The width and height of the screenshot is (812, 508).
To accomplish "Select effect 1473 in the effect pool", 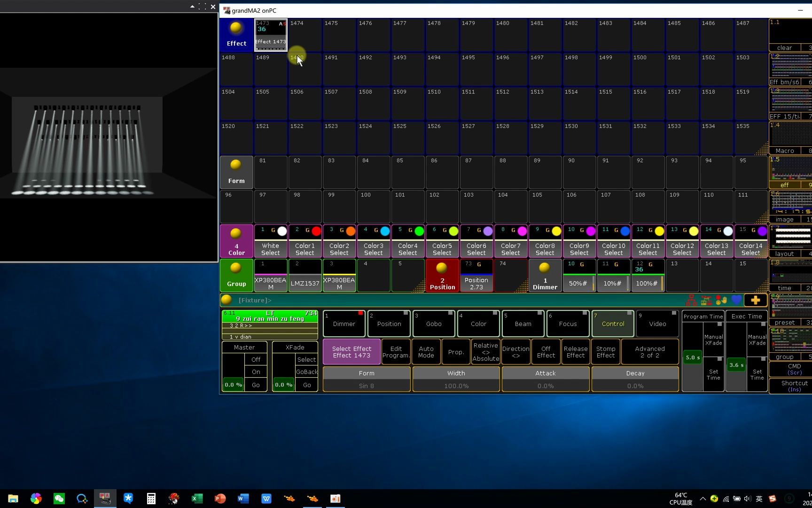I will [271, 35].
